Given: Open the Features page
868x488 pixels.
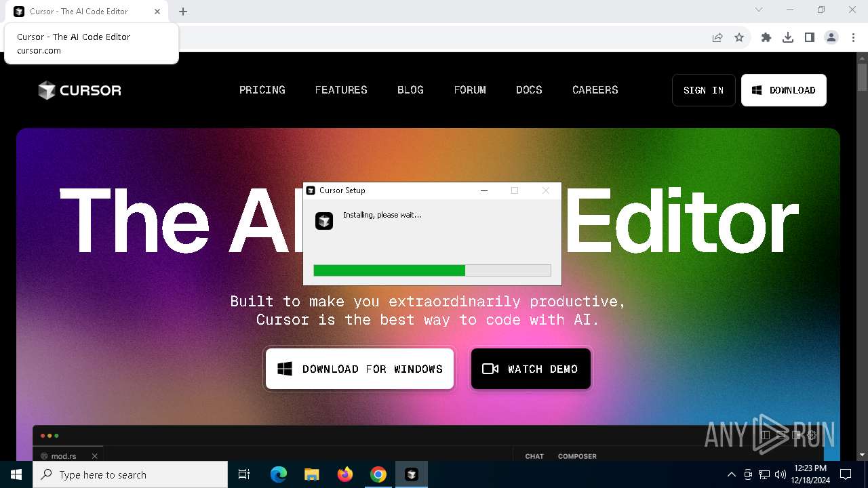Looking at the screenshot, I should (x=341, y=90).
